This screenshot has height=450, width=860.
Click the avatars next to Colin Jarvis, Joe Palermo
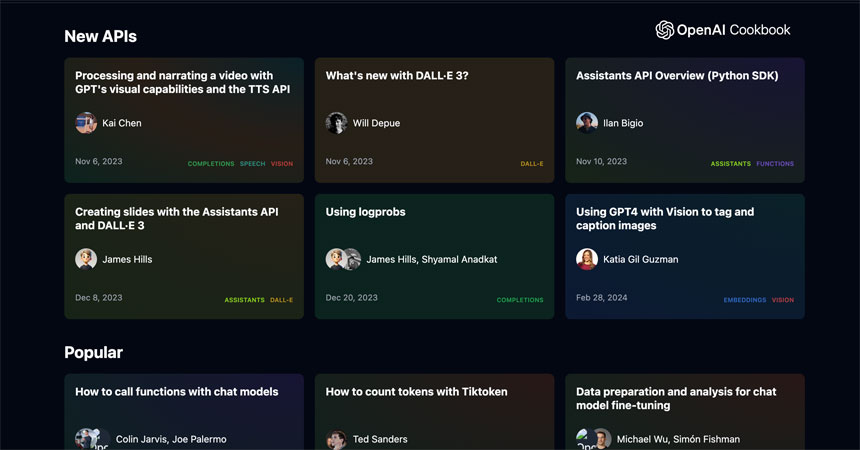tap(93, 439)
